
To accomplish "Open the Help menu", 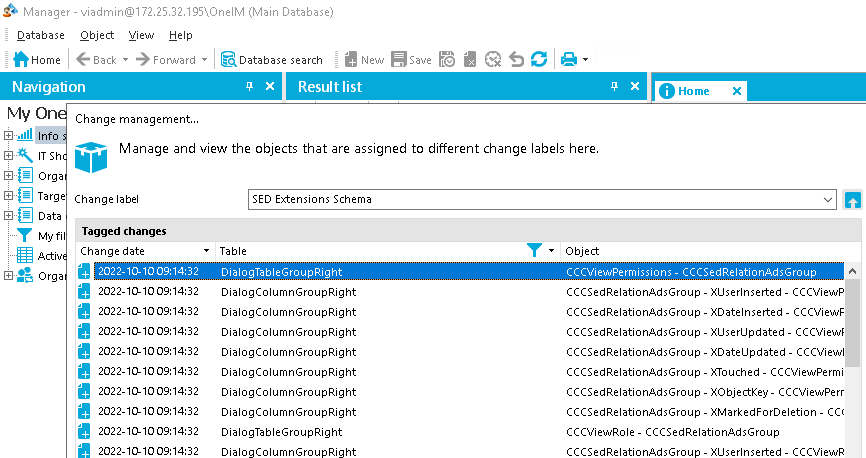I will (x=180, y=35).
